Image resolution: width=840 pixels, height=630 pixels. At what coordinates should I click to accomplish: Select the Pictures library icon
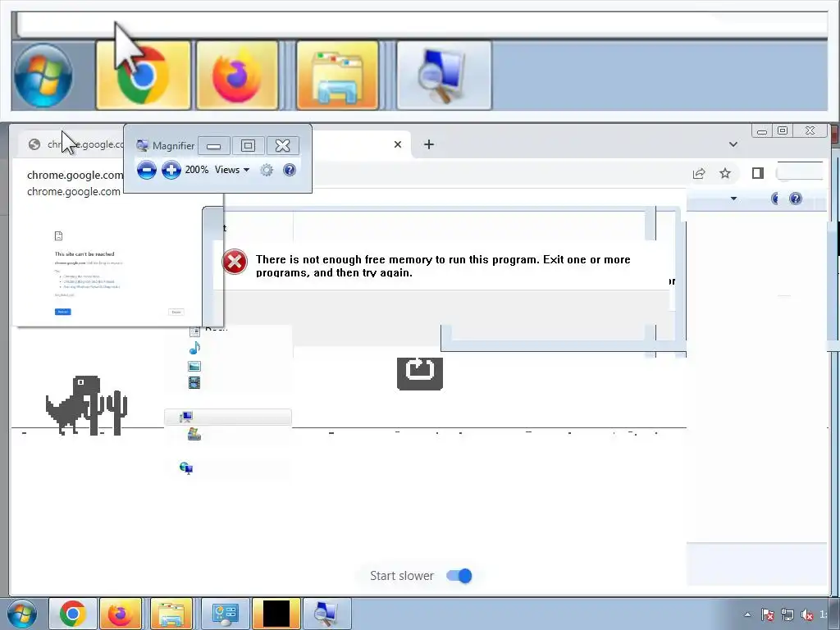click(194, 367)
